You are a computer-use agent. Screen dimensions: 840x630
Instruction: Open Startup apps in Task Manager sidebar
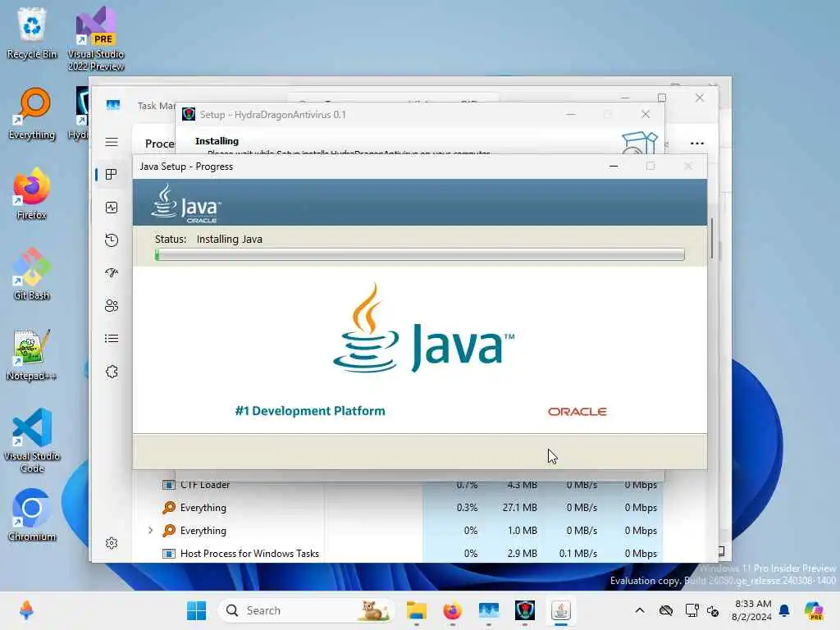coord(112,272)
